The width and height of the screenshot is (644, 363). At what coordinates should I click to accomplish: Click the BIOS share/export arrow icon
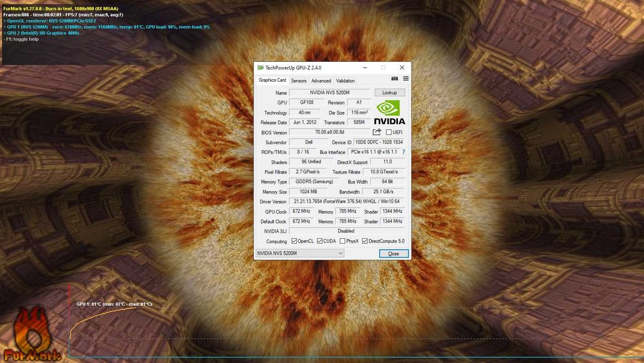pos(377,132)
